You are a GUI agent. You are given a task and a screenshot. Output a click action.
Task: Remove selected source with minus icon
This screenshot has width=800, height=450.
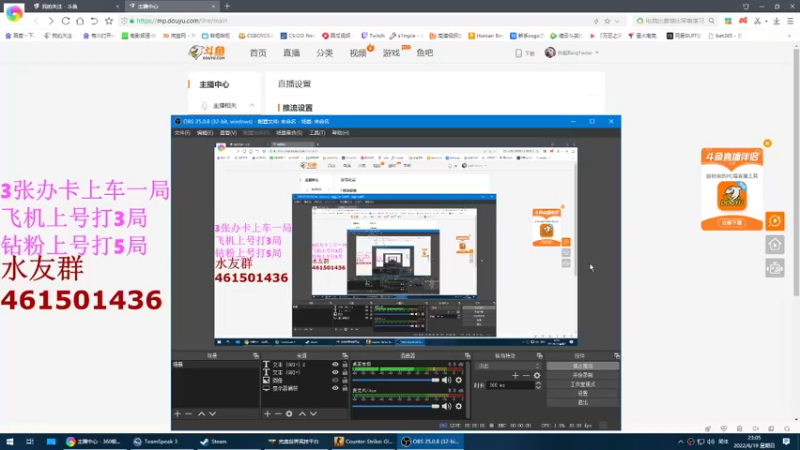pyautogui.click(x=278, y=414)
